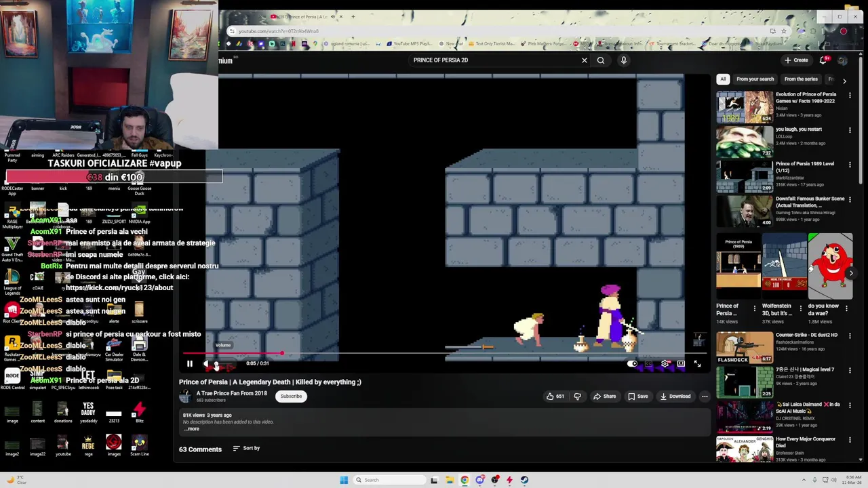
Task: Open the 'you laugh, you restart' video thumbnail
Action: [x=745, y=141]
